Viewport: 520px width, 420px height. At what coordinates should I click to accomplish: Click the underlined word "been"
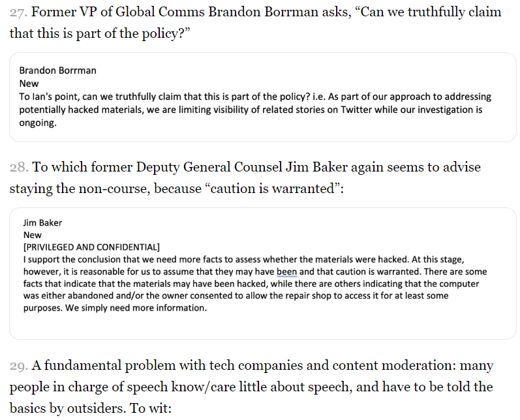[x=286, y=272]
